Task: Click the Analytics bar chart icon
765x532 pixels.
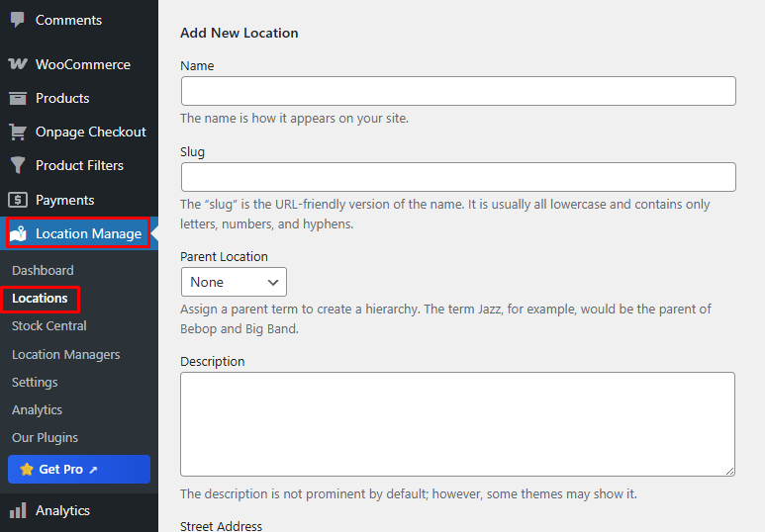Action: click(x=18, y=510)
